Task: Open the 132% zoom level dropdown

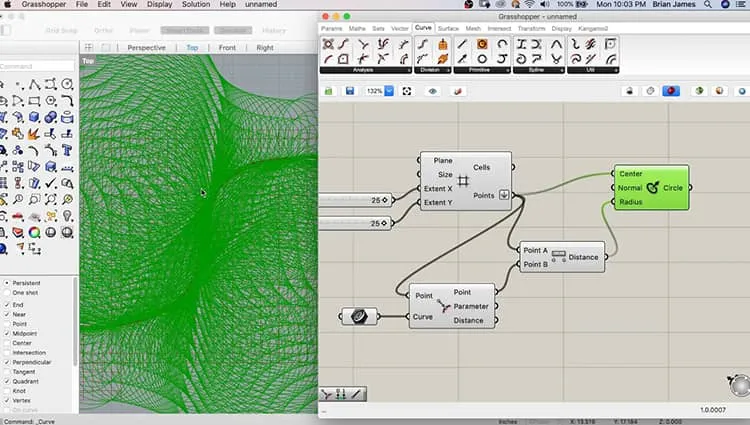Action: (x=389, y=91)
